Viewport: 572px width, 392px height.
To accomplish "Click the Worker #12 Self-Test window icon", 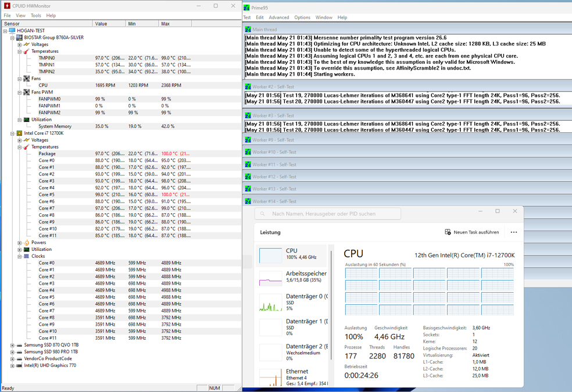I will pyautogui.click(x=248, y=177).
